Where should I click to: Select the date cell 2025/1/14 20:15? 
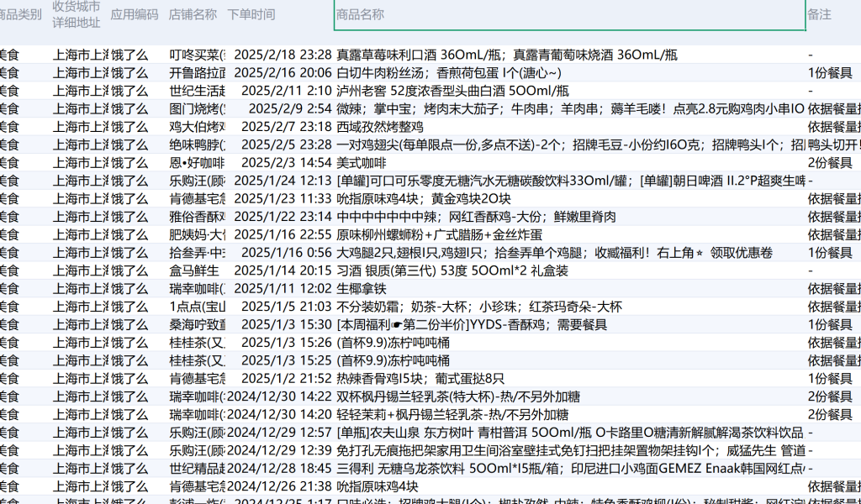(x=283, y=271)
